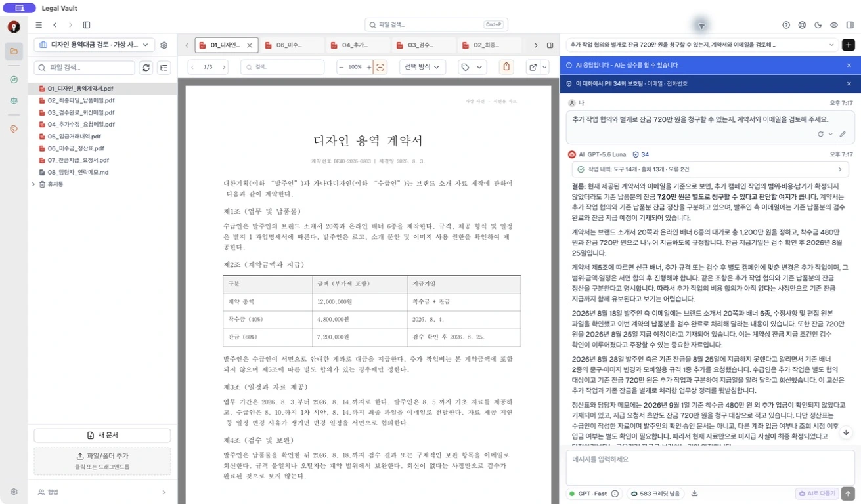
Task: Toggle dark mode with the moon icon
Action: point(818,25)
